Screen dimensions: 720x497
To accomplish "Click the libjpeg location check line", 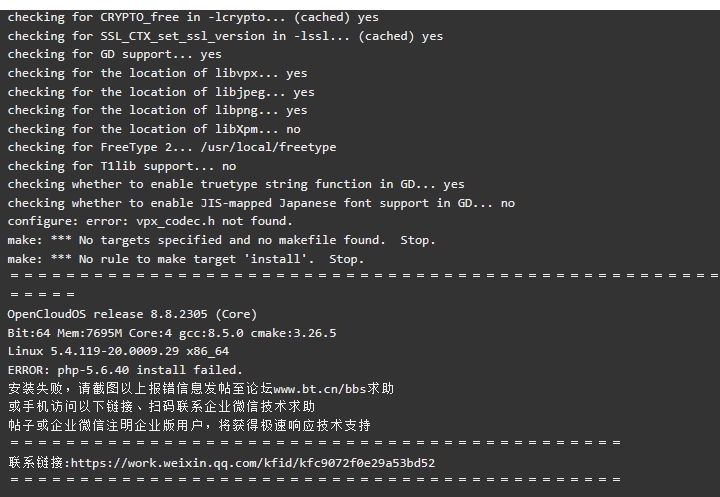I will 161,92.
